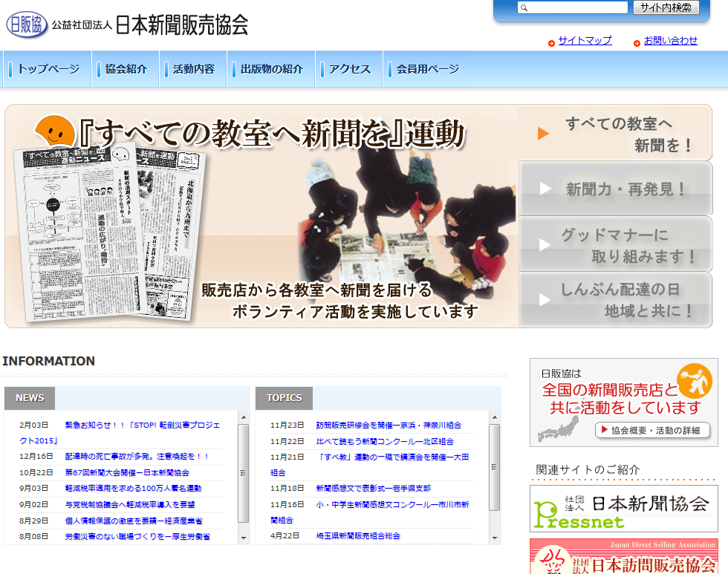Image resolution: width=728 pixels, height=574 pixels.
Task: Select the TOPICS tab header
Action: click(x=284, y=398)
